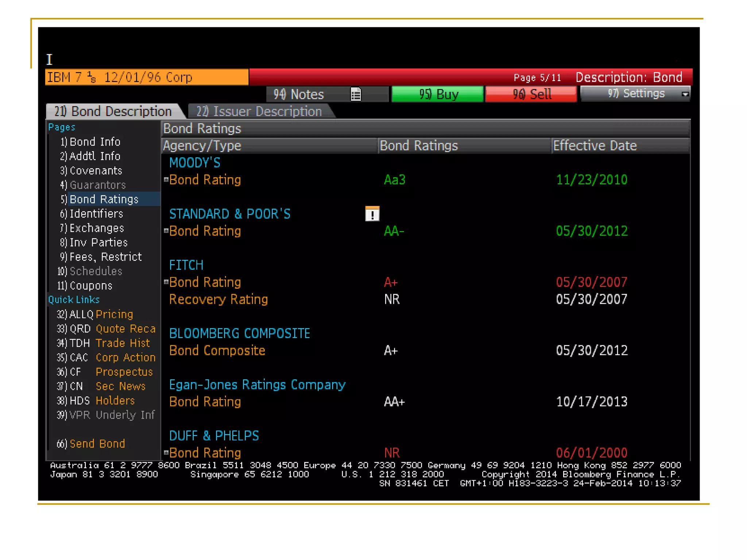Go to Bond Info page
The height and width of the screenshot is (560, 747).
pyautogui.click(x=95, y=142)
